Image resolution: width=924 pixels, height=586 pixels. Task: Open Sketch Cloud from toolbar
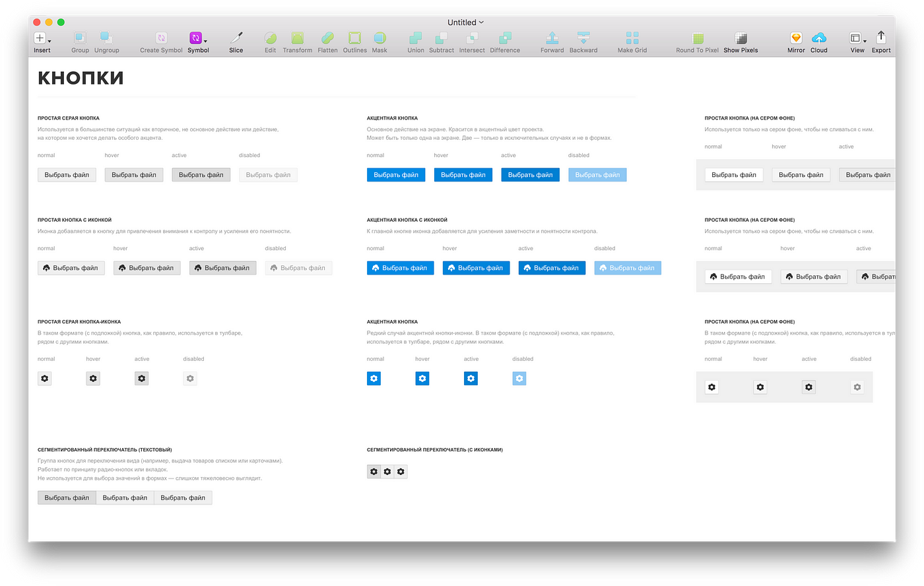click(819, 38)
